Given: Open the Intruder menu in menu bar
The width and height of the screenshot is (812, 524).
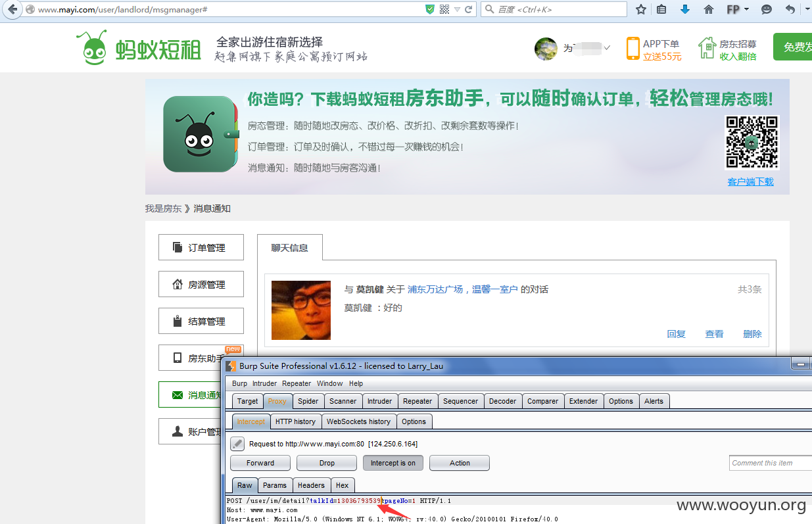Looking at the screenshot, I should (x=265, y=383).
